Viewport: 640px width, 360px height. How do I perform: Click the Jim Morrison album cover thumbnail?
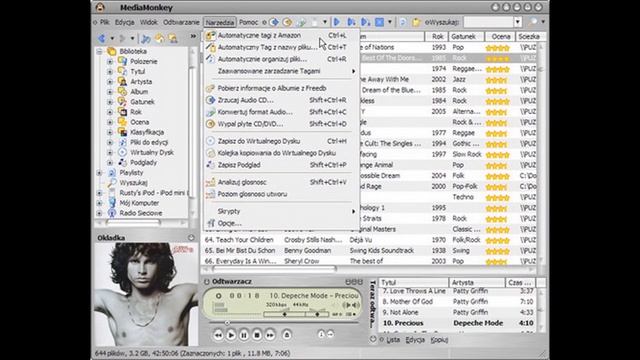146,294
